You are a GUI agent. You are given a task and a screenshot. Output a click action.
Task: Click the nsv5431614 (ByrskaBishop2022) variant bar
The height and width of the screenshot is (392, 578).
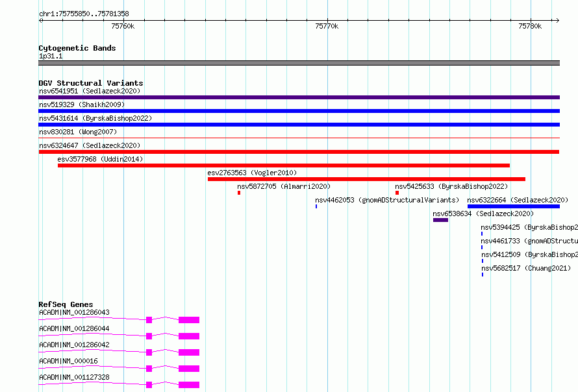(x=299, y=125)
